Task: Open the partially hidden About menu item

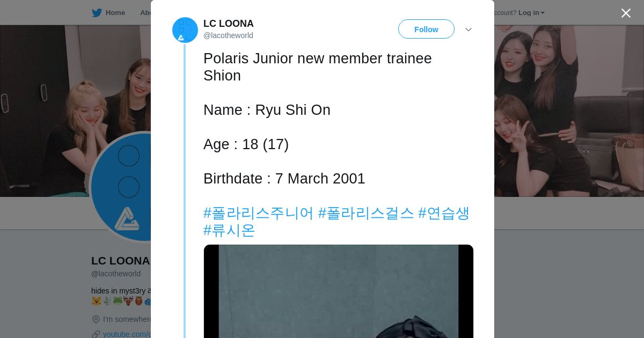Action: tap(145, 13)
